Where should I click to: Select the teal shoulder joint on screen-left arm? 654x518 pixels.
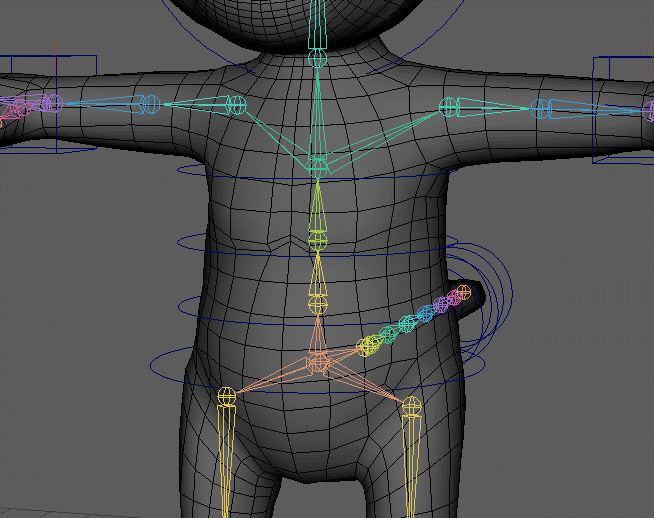pyautogui.click(x=236, y=105)
